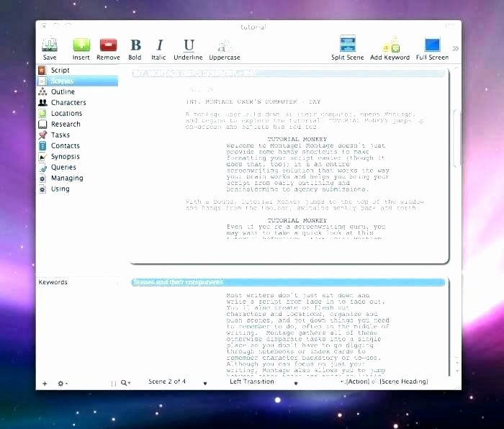This screenshot has width=504, height=429.
Task: Click the scrollbar up arrow
Action: click(x=456, y=363)
